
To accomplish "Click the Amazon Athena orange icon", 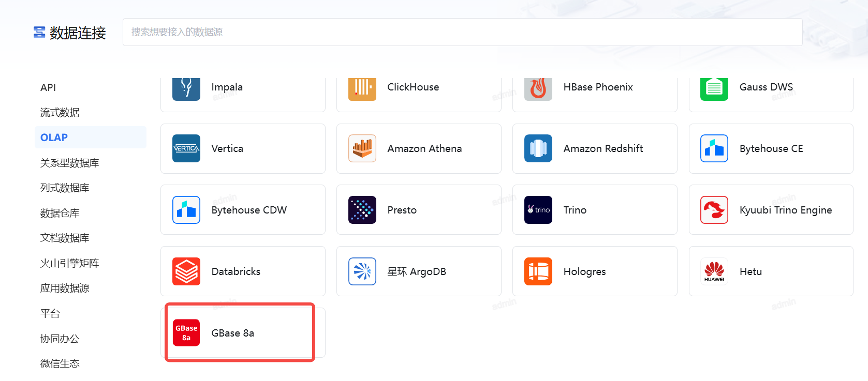I will [362, 148].
